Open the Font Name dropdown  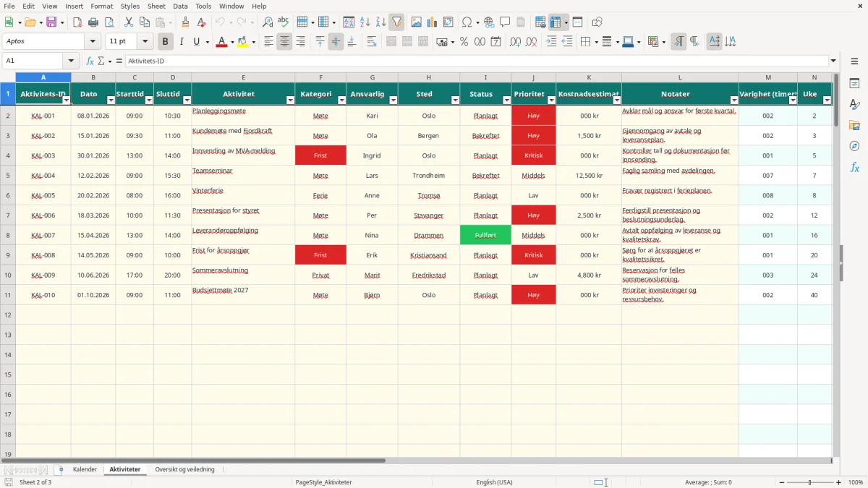point(93,42)
